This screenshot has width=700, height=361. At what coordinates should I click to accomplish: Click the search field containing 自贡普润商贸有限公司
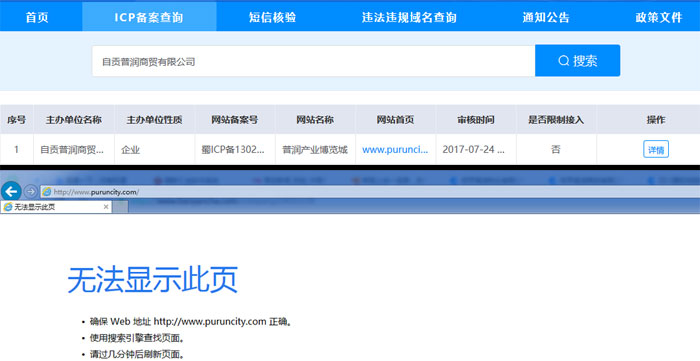(313, 61)
